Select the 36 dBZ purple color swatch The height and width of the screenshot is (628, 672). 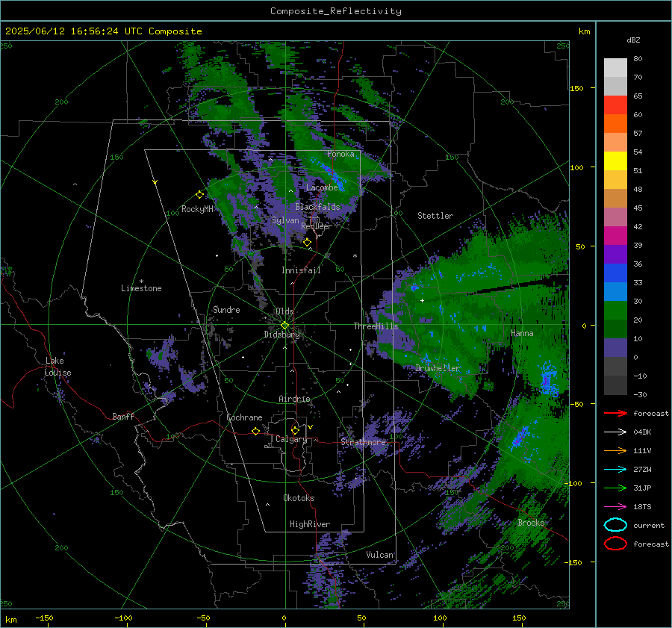point(615,254)
